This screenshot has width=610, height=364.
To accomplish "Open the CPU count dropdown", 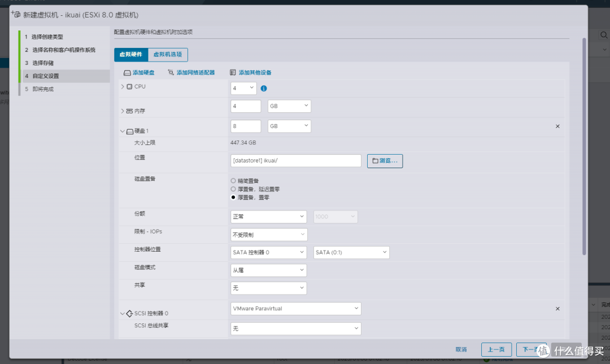I will click(243, 88).
